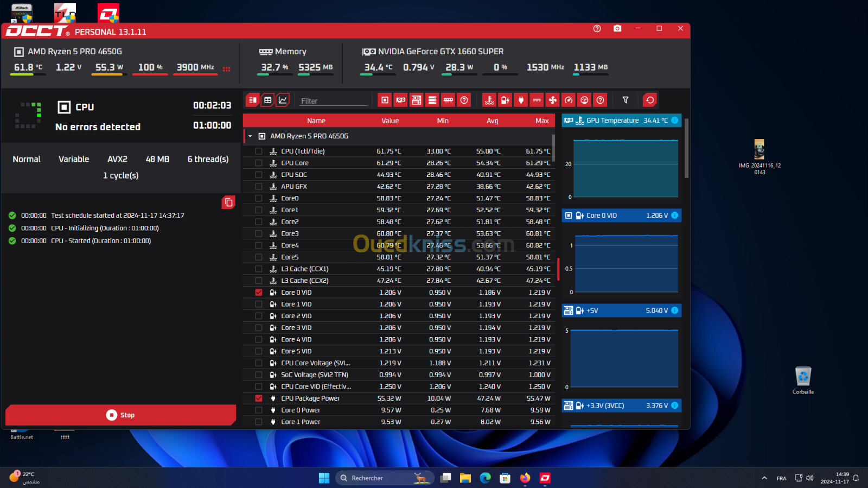Toggle the clock frequency sensor filter
This screenshot has height=488, width=868.
[568, 100]
